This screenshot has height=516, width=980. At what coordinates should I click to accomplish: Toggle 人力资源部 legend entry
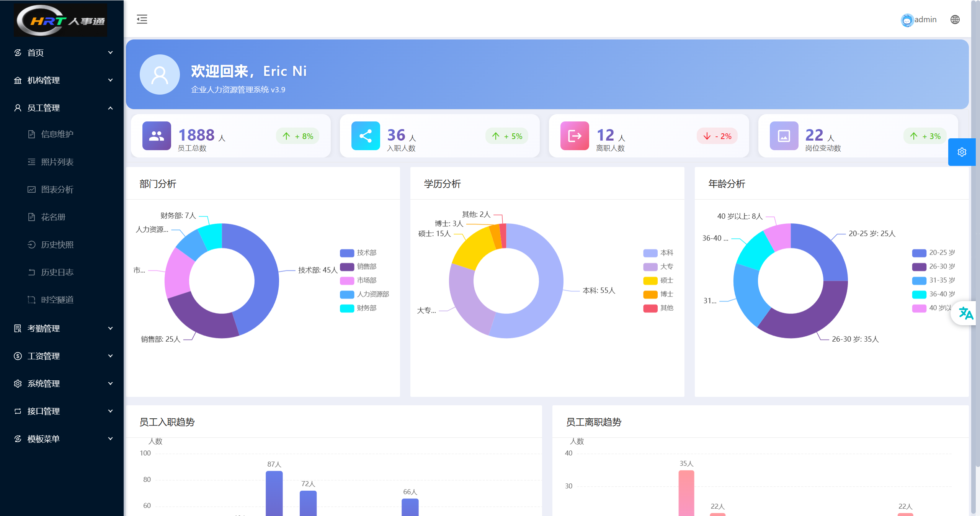click(x=364, y=294)
